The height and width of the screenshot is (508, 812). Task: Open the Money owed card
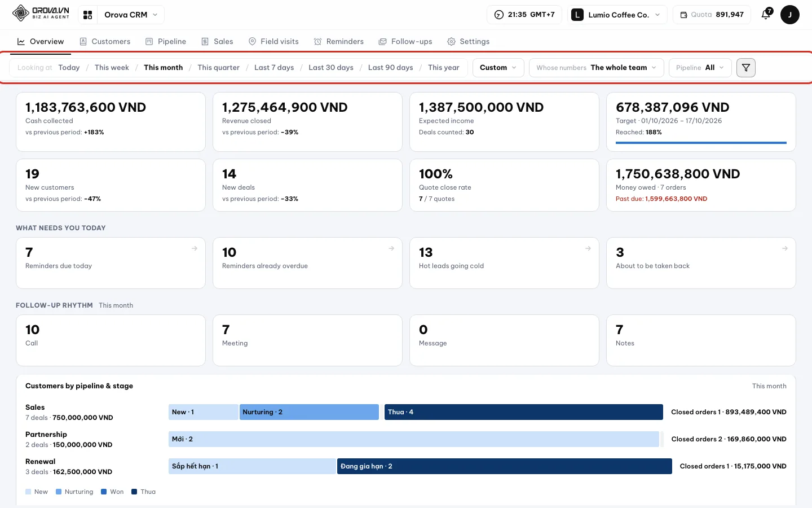coord(701,185)
